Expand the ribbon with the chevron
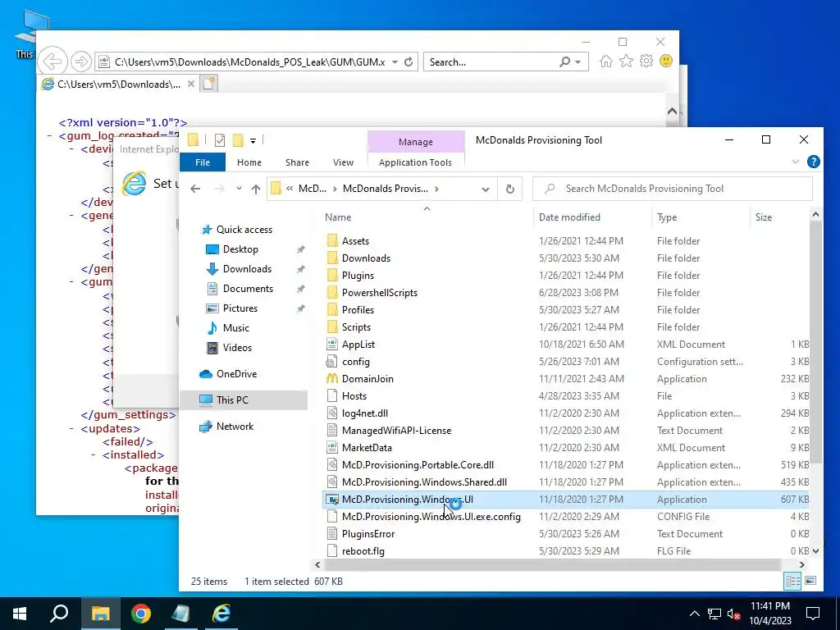This screenshot has width=840, height=630. 796,162
